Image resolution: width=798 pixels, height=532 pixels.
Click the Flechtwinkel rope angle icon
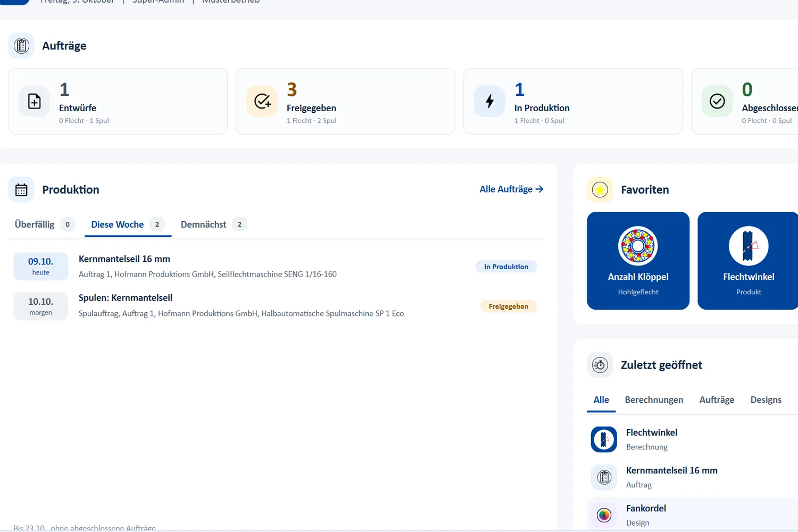(749, 246)
